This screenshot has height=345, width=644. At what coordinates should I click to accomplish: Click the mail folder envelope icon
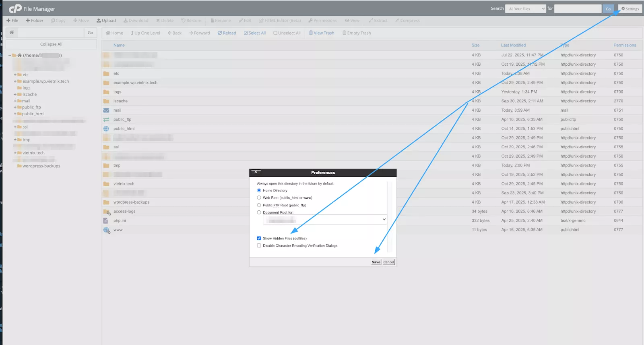[x=106, y=110]
